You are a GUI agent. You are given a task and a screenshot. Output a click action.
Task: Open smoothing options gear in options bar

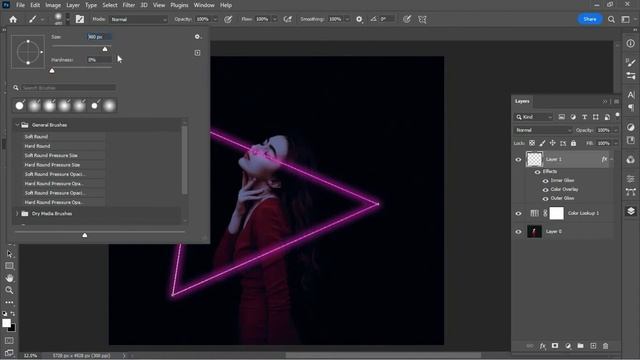[x=359, y=19]
